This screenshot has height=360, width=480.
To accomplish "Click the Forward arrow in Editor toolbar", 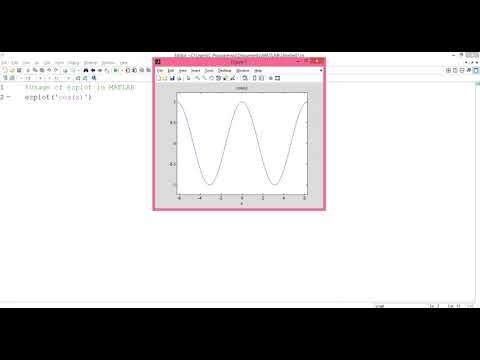I will (99, 70).
